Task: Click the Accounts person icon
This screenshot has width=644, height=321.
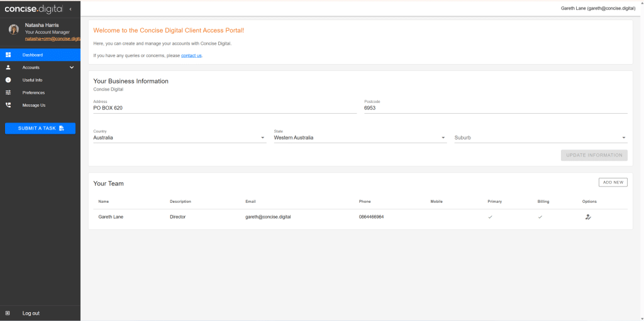Action: (8, 67)
